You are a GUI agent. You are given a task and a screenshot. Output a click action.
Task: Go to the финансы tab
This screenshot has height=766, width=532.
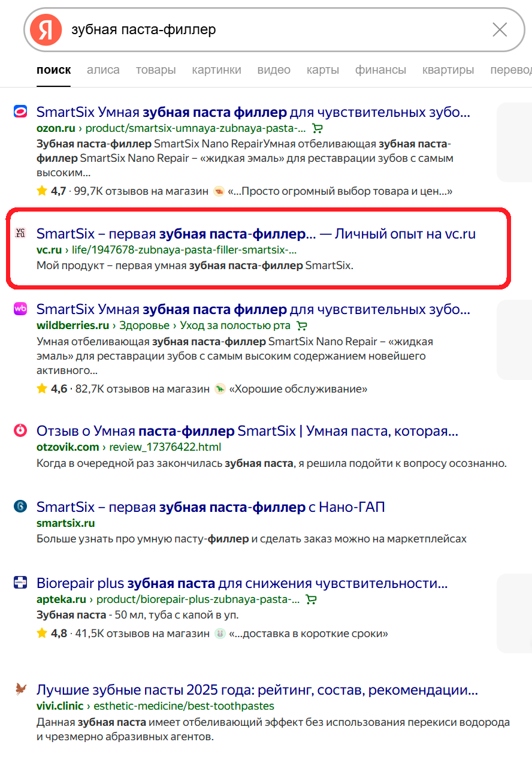click(380, 70)
